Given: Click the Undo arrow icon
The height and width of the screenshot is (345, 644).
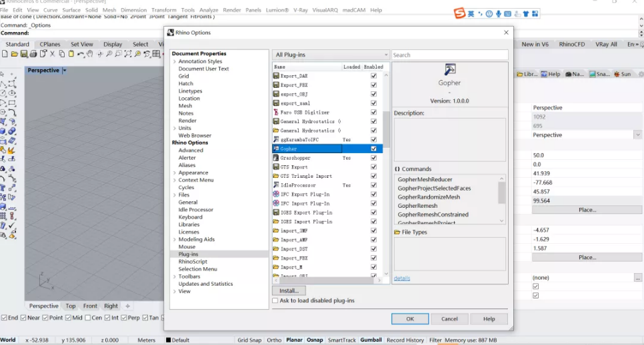Looking at the screenshot, I should [x=81, y=54].
